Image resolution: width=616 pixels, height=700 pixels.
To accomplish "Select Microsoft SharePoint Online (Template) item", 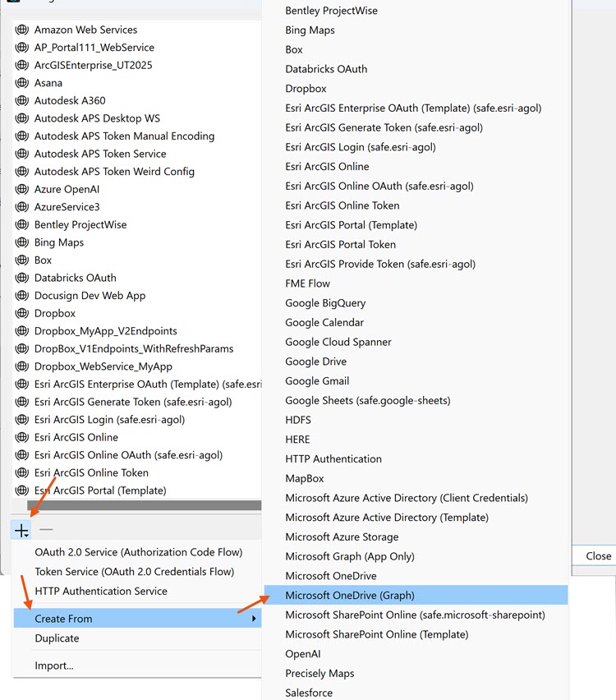I will coord(377,634).
